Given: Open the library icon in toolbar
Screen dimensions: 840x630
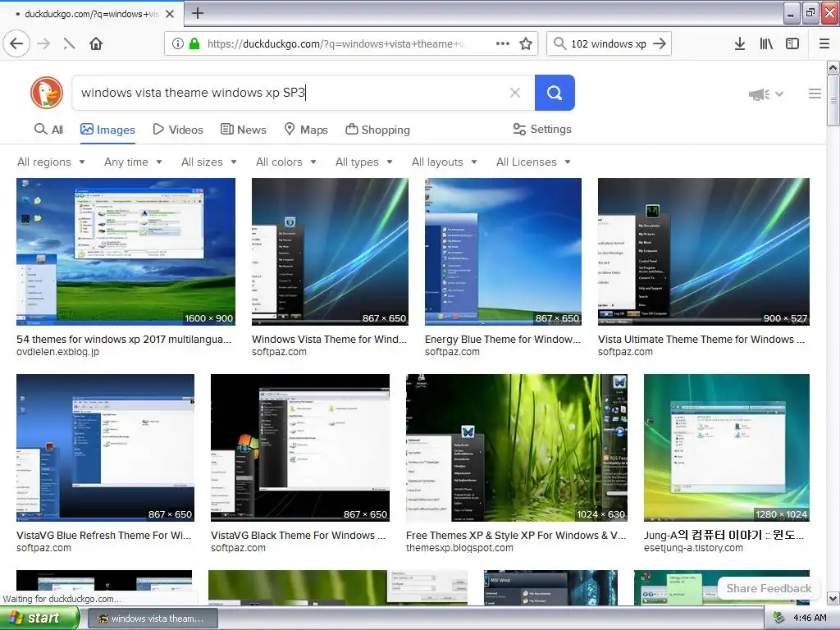Looking at the screenshot, I should (766, 44).
